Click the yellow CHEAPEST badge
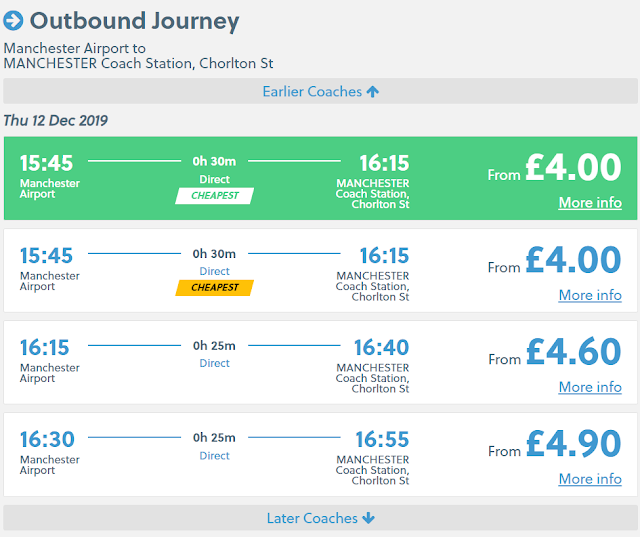Image resolution: width=640 pixels, height=537 pixels. pyautogui.click(x=214, y=288)
